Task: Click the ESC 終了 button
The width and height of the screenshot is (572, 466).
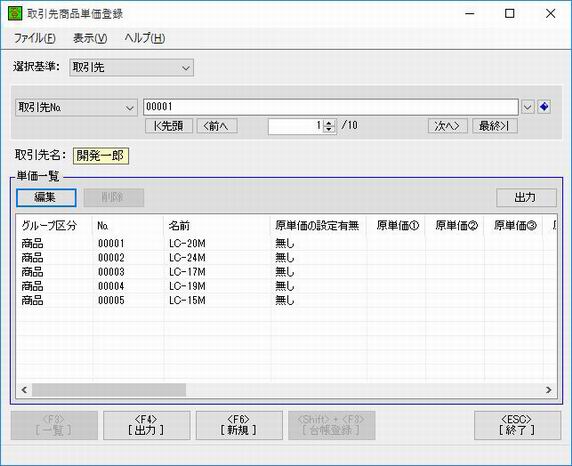Action: tap(517, 425)
